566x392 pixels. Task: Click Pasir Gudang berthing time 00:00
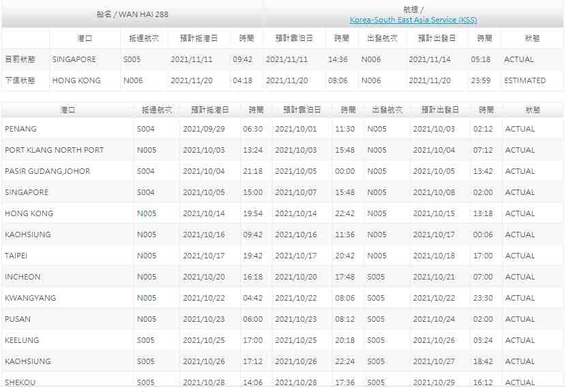(x=345, y=171)
